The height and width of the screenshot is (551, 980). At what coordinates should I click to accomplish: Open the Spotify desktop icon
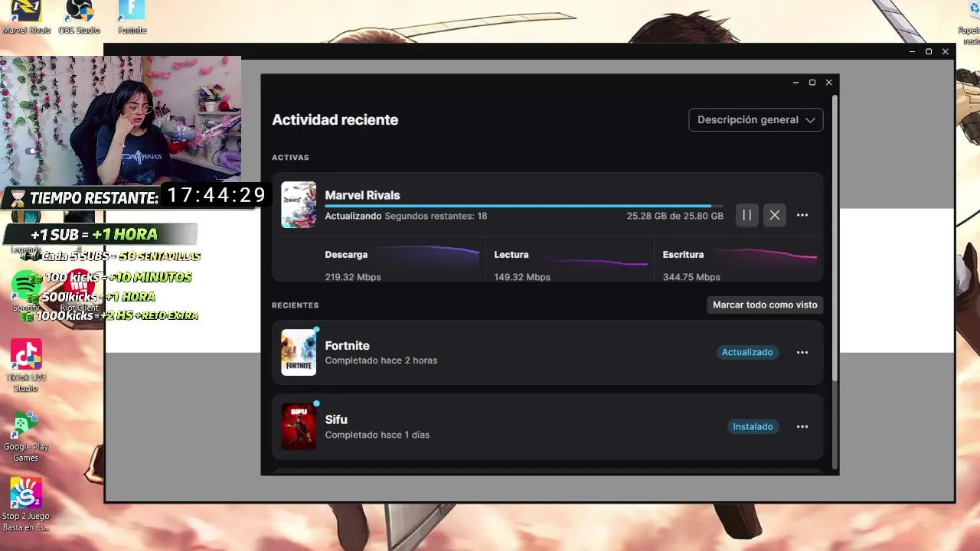[x=25, y=291]
